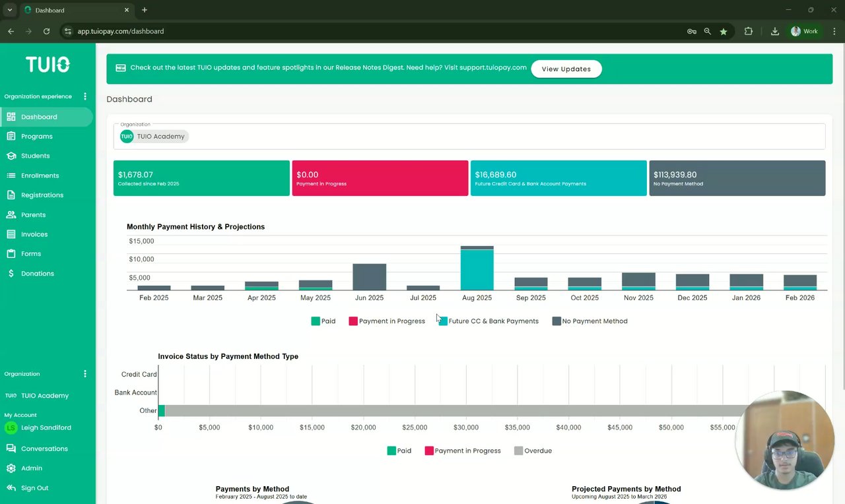The image size is (845, 504).
Task: Click the Jun 2025 bar in monthly chart
Action: pyautogui.click(x=370, y=277)
